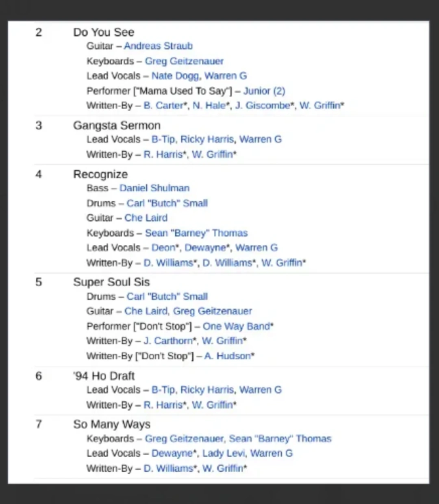Open Ricky Harris link under Gangsta Sermon

point(207,139)
